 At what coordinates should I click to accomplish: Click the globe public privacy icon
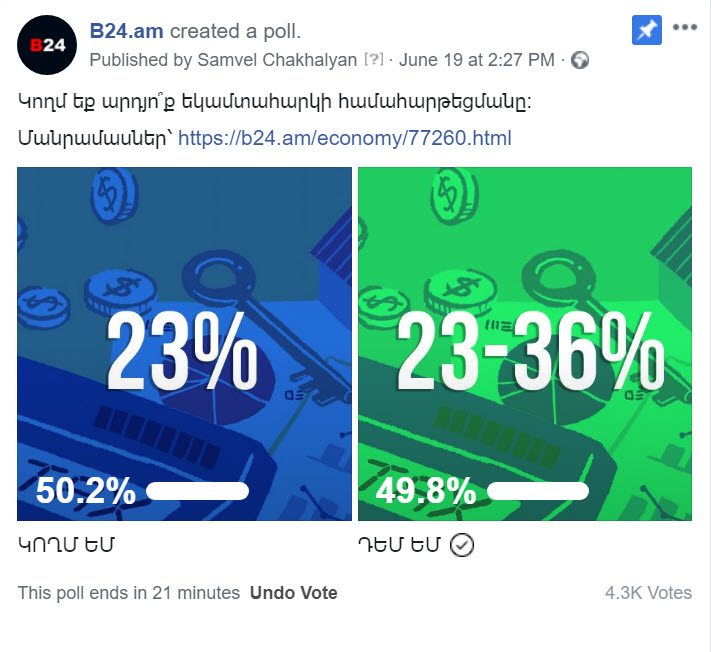click(x=580, y=60)
